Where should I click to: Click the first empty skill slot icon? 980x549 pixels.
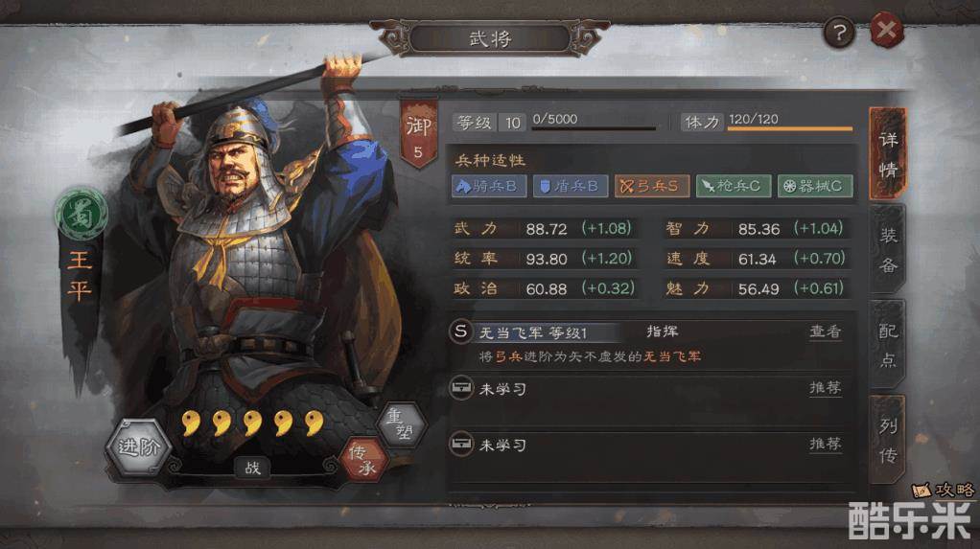461,387
